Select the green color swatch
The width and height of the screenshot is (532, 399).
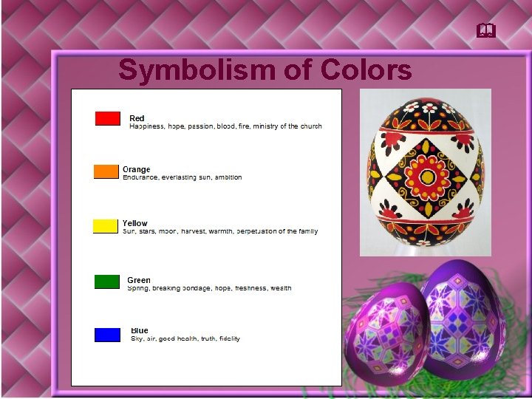[x=107, y=282]
